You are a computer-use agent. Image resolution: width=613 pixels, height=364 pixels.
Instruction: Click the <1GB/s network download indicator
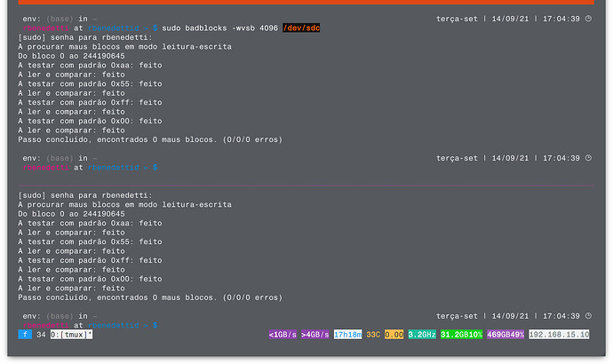(x=283, y=335)
